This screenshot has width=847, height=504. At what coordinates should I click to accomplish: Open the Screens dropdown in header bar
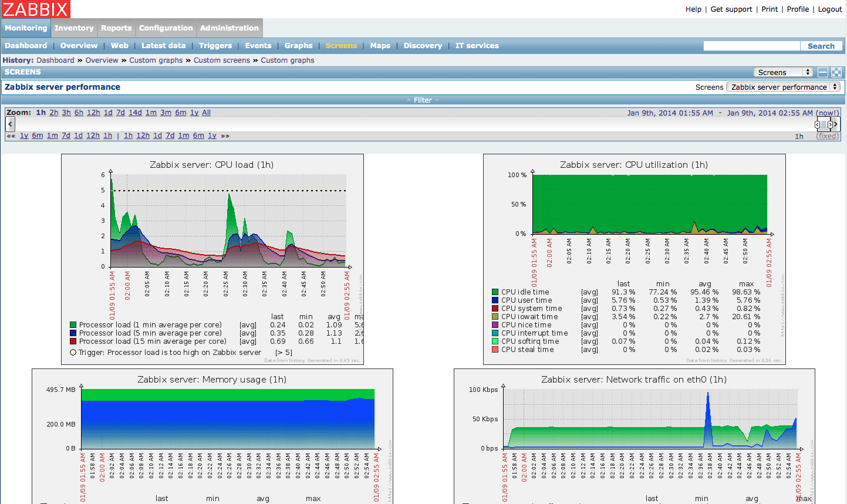[x=783, y=72]
